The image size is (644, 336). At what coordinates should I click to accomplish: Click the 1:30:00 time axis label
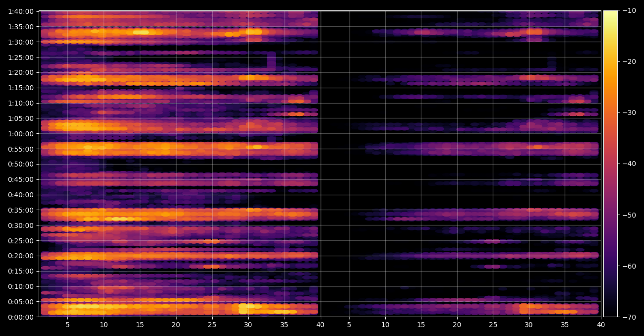click(x=21, y=42)
